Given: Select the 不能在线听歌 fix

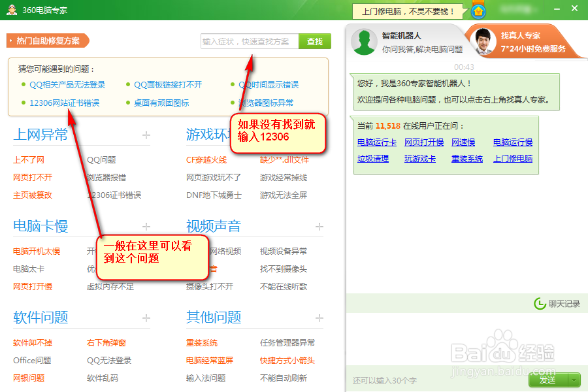Looking at the screenshot, I should coord(284,287).
